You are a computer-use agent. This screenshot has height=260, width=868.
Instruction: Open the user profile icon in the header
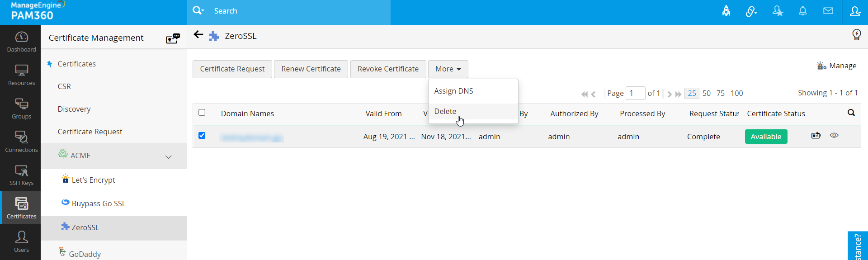coord(855,11)
